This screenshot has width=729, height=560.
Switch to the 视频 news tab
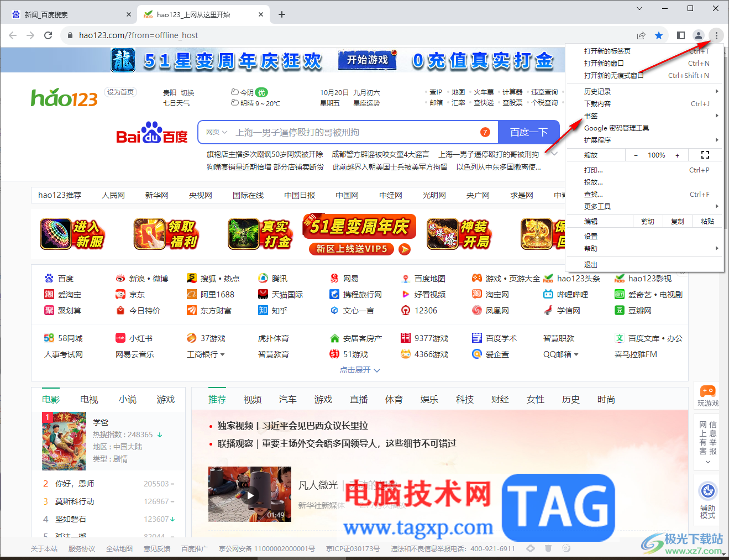(253, 399)
